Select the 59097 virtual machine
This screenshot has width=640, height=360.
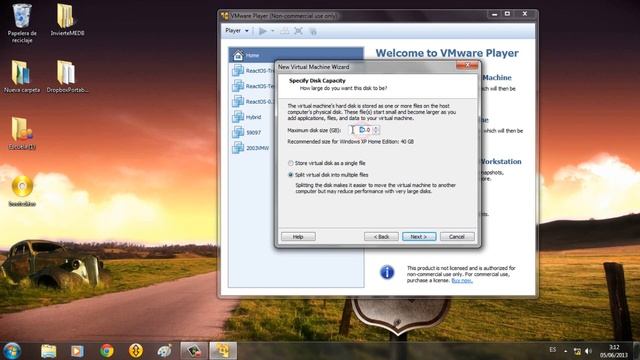tap(247, 133)
